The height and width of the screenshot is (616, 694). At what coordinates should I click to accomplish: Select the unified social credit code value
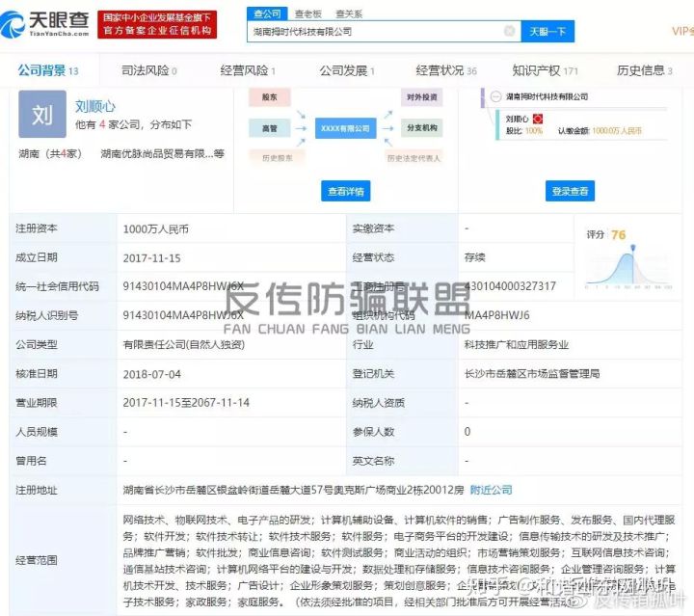183,286
